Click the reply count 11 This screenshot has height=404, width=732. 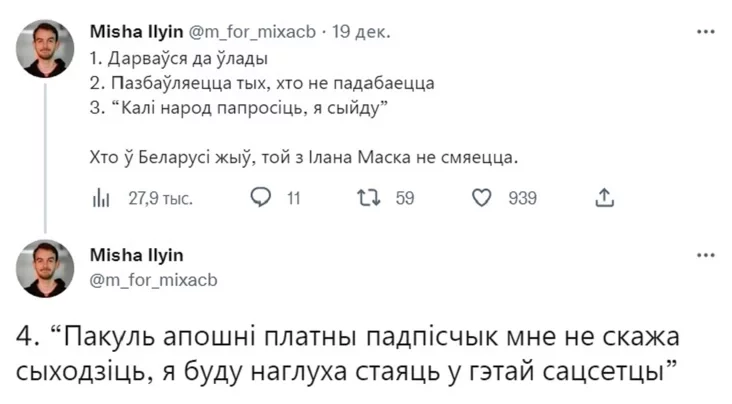click(x=293, y=198)
